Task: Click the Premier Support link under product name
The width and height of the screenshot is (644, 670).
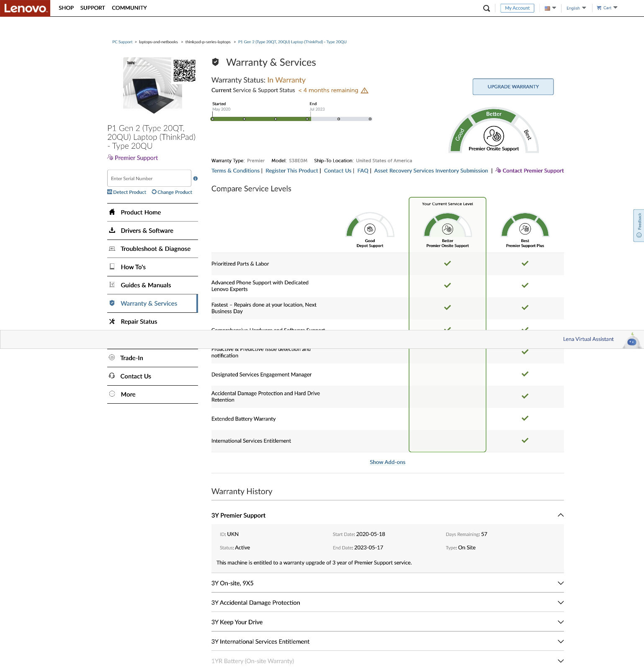Action: (133, 158)
